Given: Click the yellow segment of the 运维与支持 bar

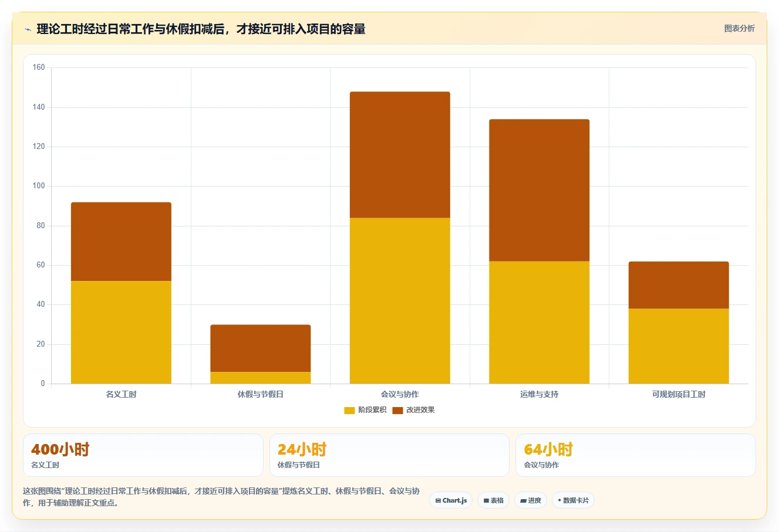Looking at the screenshot, I should click(x=539, y=323).
